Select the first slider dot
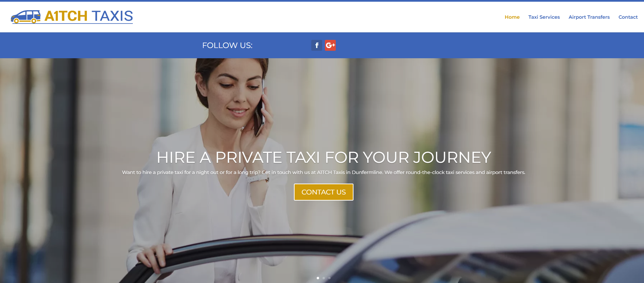The image size is (644, 283). click(318, 278)
